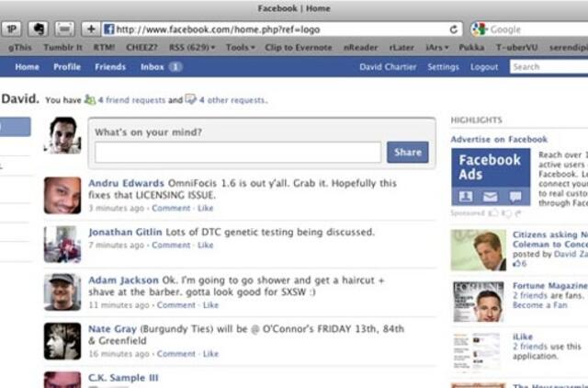Screen dimensions: 588x388
Task: Click the Facebook search box
Action: click(548, 67)
